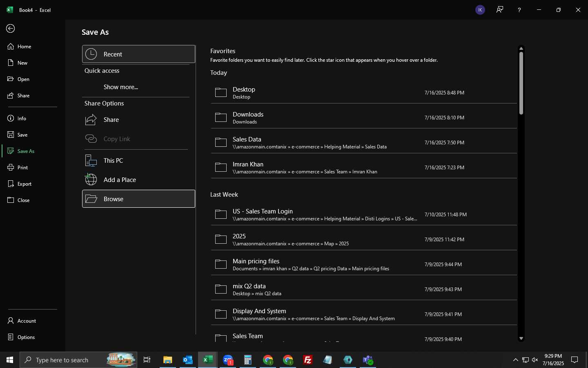The width and height of the screenshot is (588, 368).
Task: Open the 2025 Map folder
Action: click(364, 240)
